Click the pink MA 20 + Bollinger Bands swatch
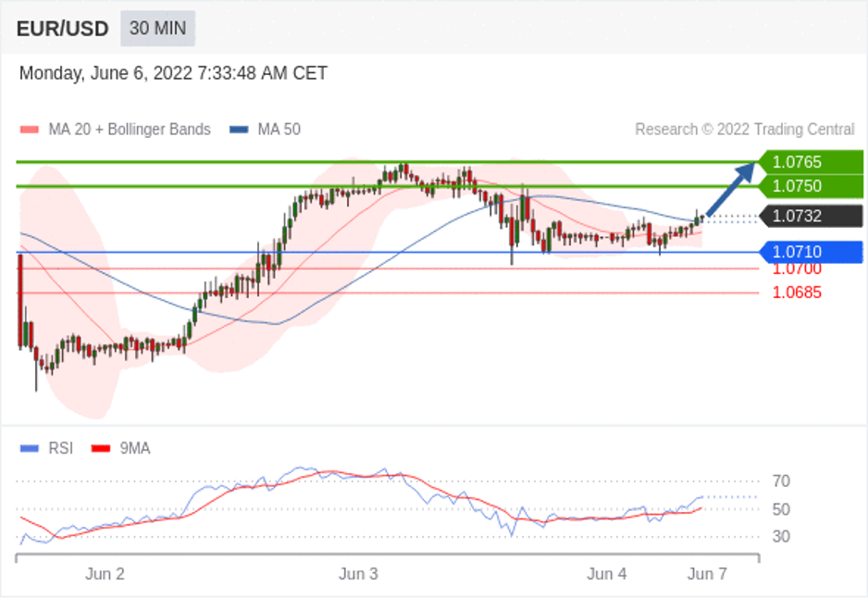868x599 pixels. click(x=30, y=131)
